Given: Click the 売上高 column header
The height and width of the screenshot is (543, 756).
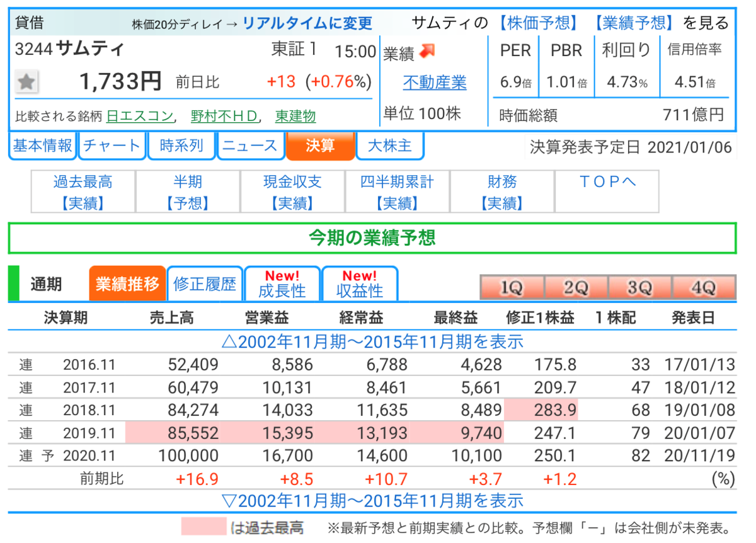Looking at the screenshot, I should click(171, 317).
